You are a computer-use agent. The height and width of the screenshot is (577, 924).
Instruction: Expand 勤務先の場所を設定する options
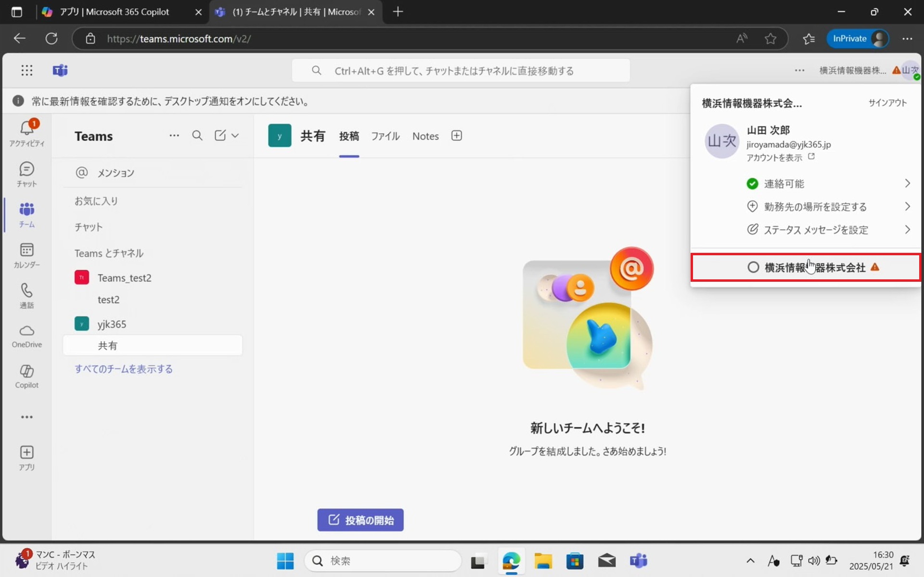click(x=828, y=207)
